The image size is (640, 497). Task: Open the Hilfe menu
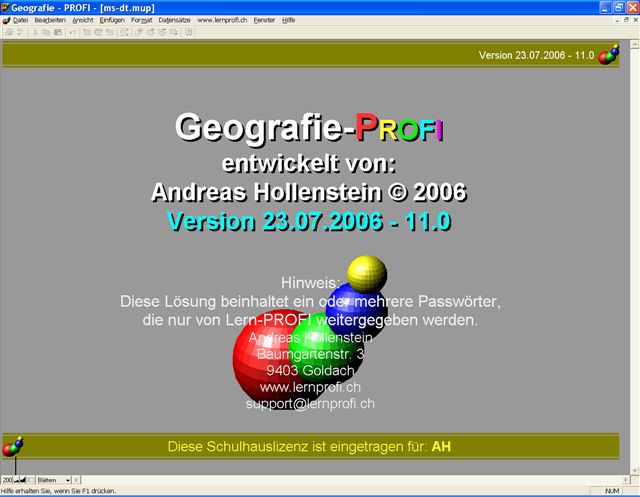(x=289, y=20)
